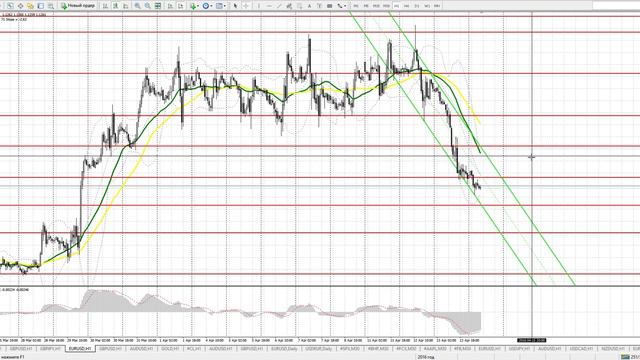The width and height of the screenshot is (640, 360).
Task: Select the arrows drawing tool
Action: click(x=340, y=6)
